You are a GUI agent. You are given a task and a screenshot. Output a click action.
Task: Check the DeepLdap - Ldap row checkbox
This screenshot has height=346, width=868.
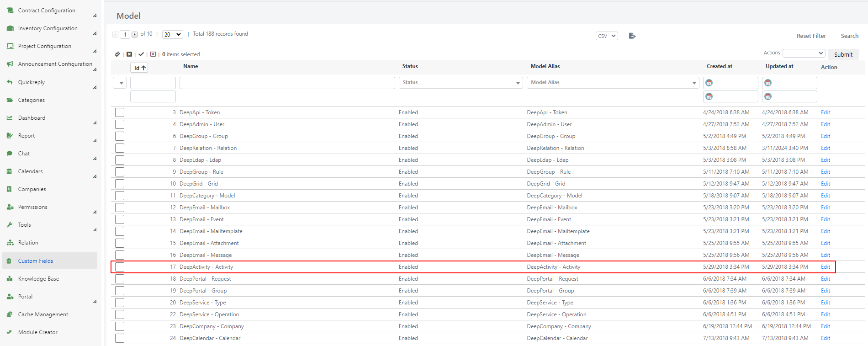120,160
